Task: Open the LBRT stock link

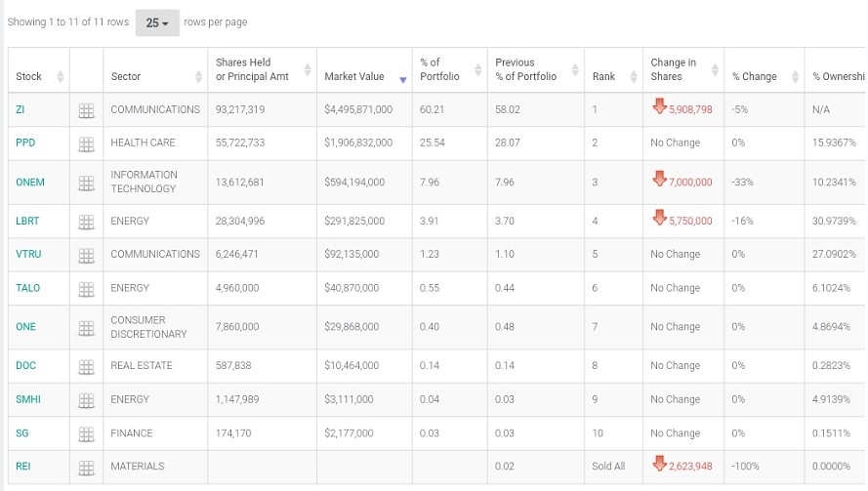Action: (26, 221)
